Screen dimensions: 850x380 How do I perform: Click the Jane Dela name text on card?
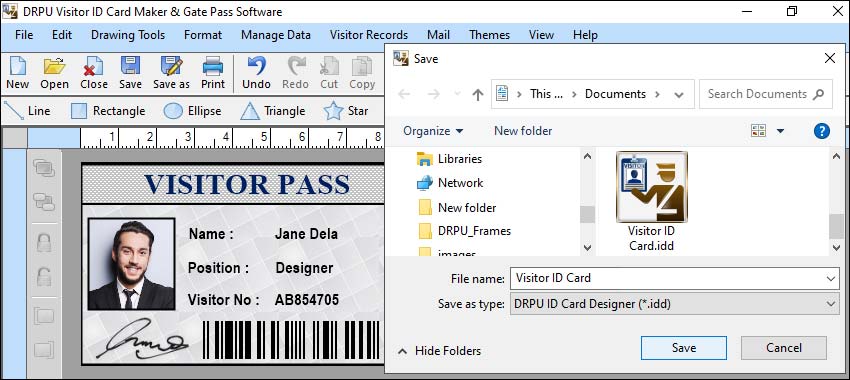click(306, 234)
